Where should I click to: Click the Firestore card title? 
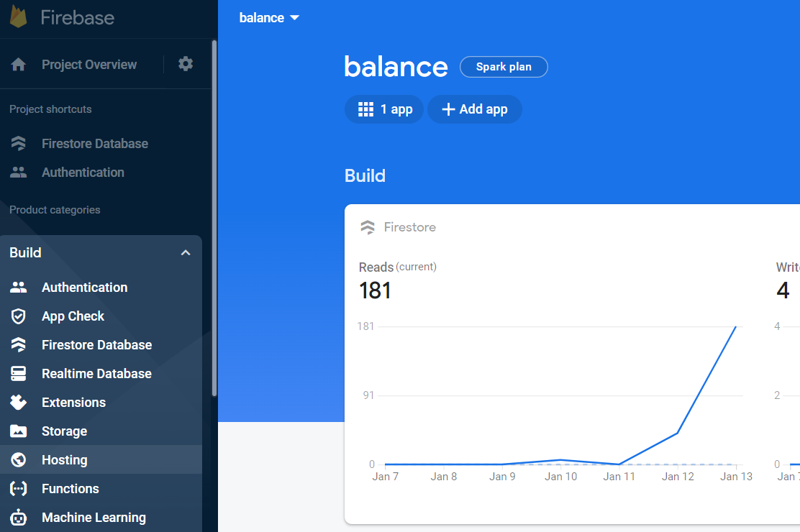(x=409, y=227)
